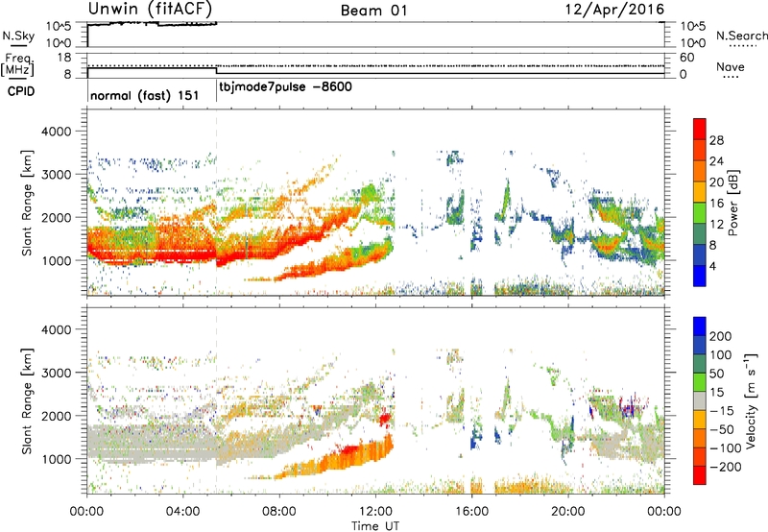Image resolution: width=768 pixels, height=532 pixels.
Task: Click the "Beam 01" heading
Action: point(373,11)
